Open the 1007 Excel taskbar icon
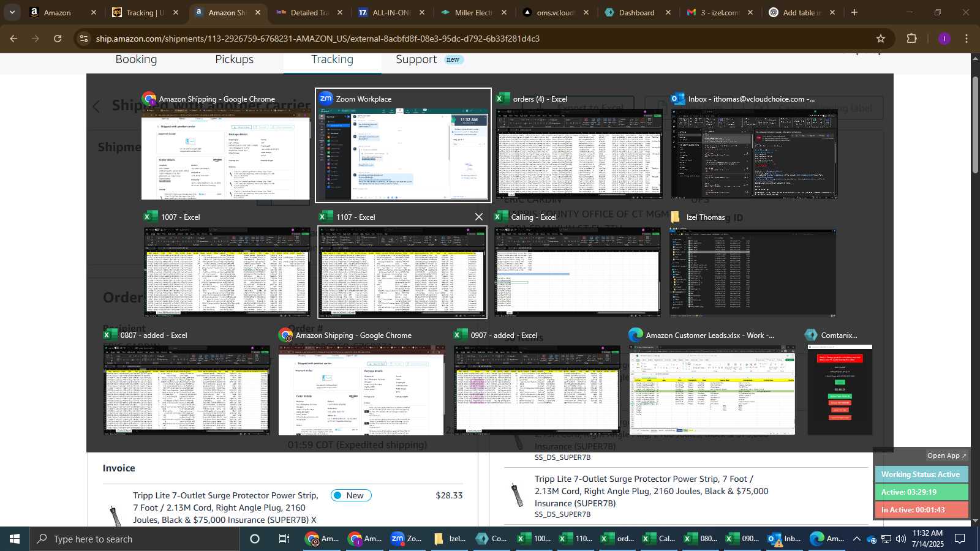Image resolution: width=980 pixels, height=551 pixels. tap(533, 539)
